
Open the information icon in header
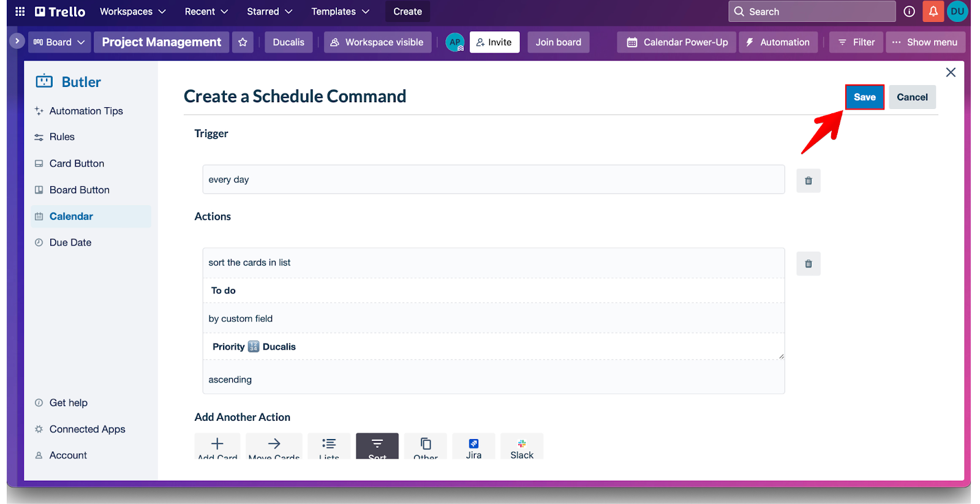pyautogui.click(x=909, y=12)
